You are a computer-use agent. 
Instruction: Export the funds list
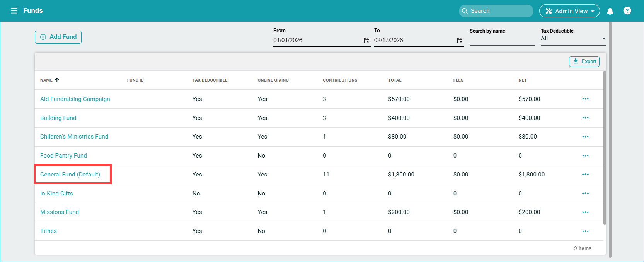584,62
